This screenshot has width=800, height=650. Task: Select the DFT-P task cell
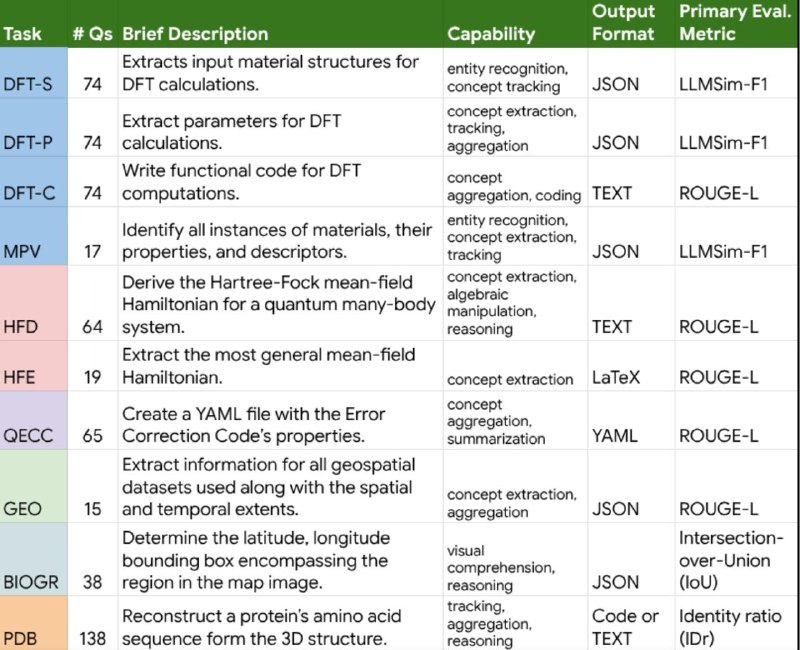(34, 127)
